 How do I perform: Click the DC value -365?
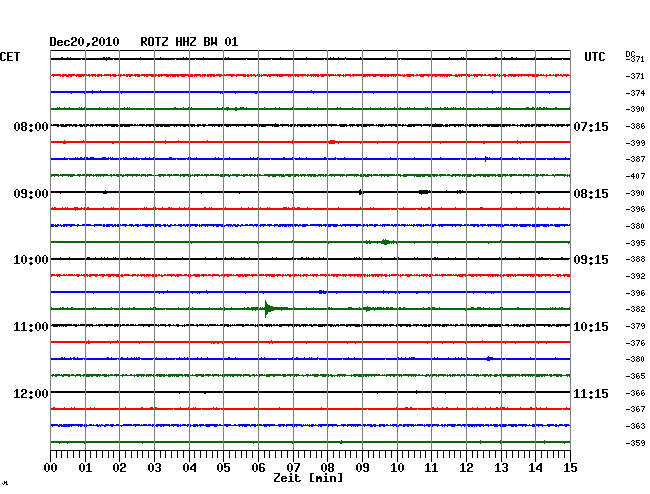(635, 376)
